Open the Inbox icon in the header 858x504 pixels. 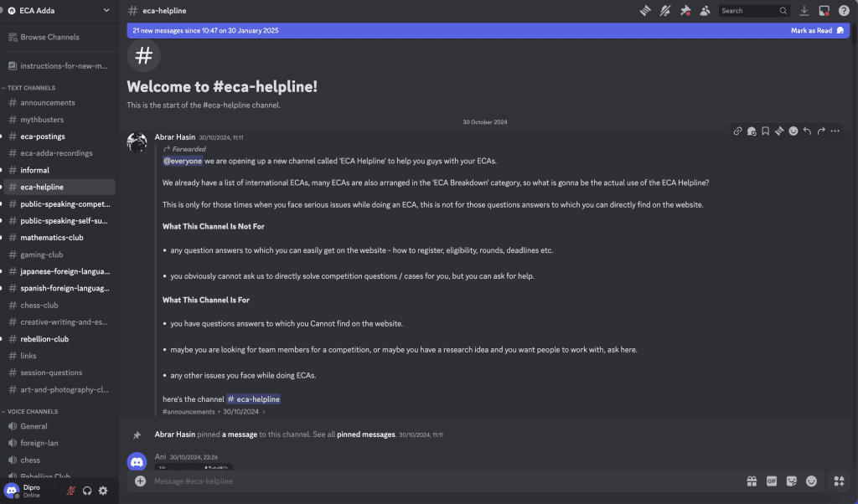tap(824, 11)
